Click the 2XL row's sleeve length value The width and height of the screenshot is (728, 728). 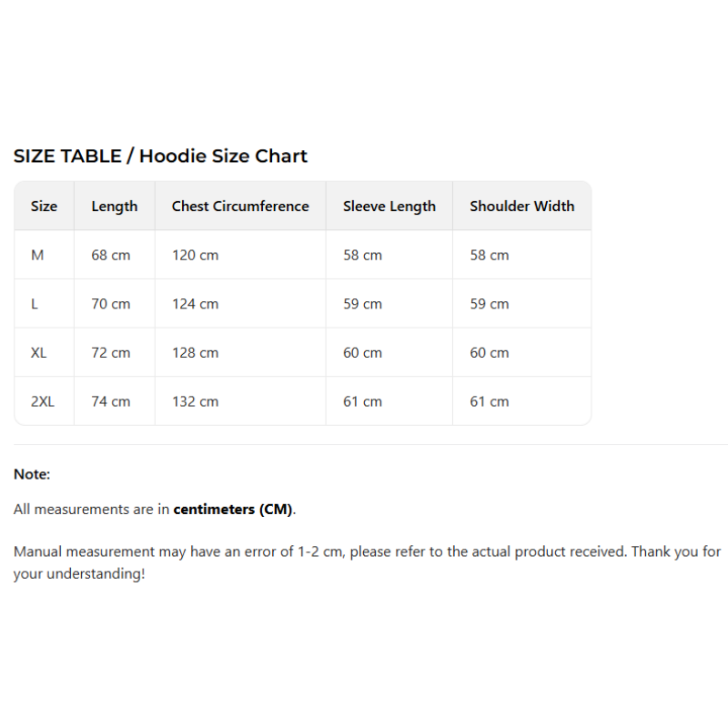tap(362, 401)
